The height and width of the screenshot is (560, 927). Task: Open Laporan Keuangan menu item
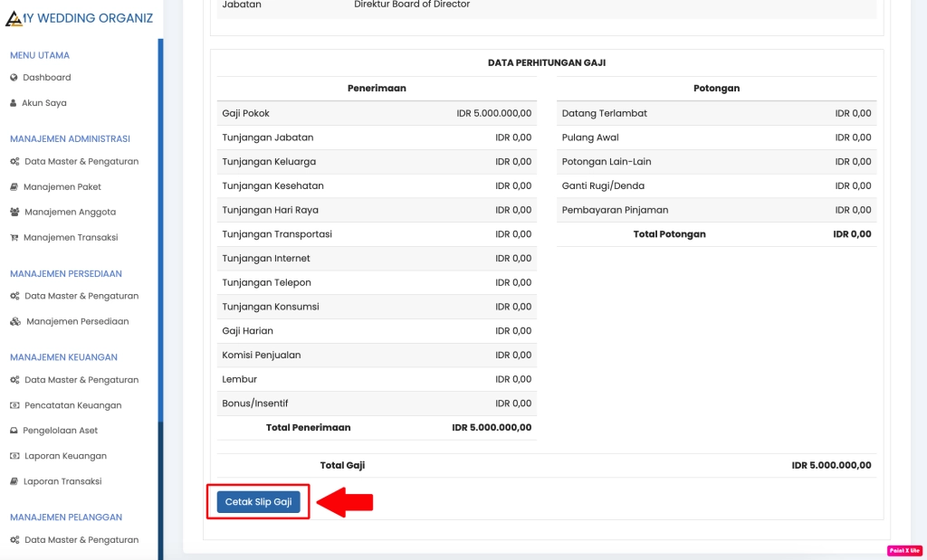(64, 456)
